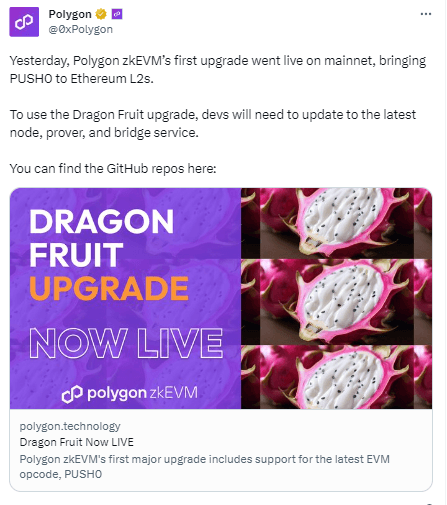
Task: Click the card description about PUSH0 opcode
Action: coord(204,466)
